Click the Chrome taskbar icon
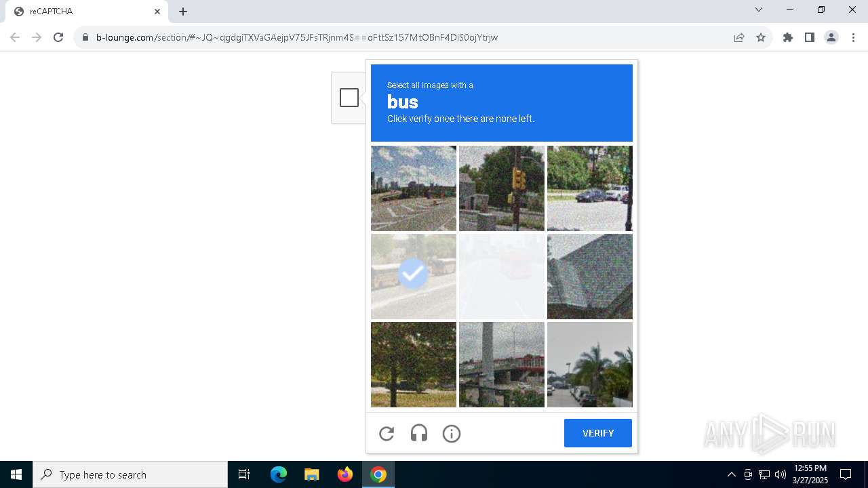The image size is (868, 488). pyautogui.click(x=378, y=474)
